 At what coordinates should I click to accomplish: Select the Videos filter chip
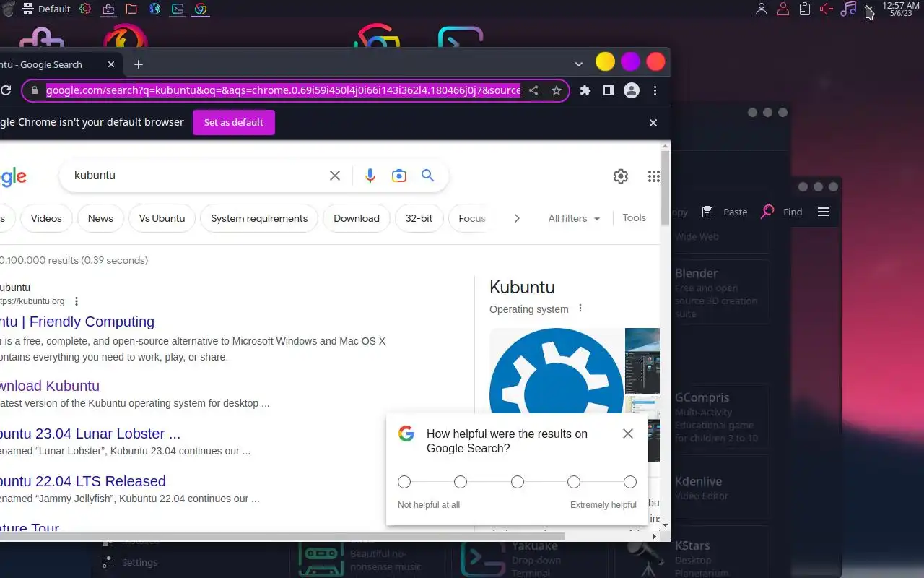[x=46, y=218]
